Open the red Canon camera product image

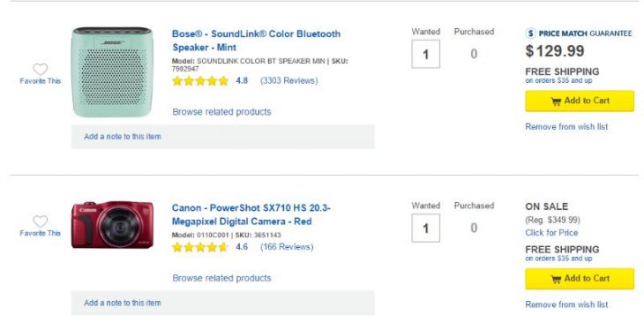tap(112, 224)
